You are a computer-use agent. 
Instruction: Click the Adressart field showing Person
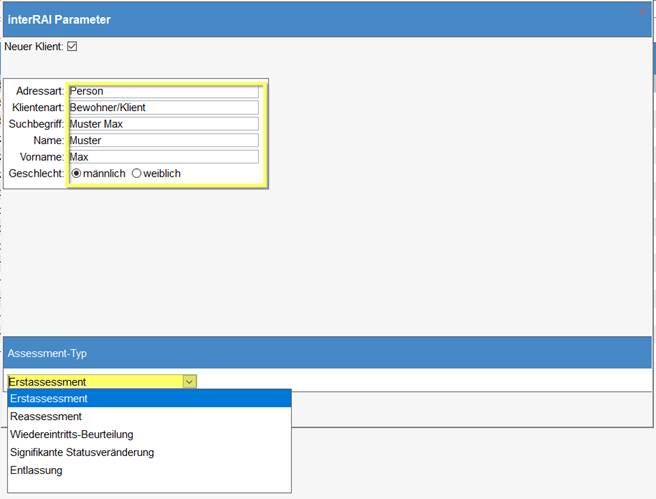point(164,91)
